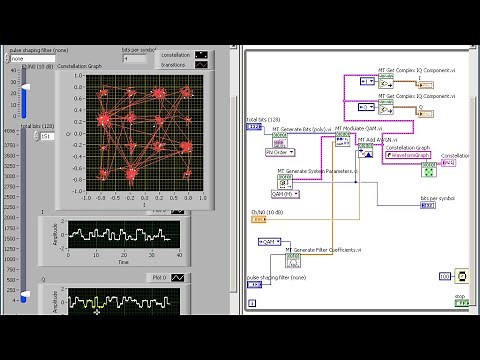Click the stop button terminal in diagram
Screen dimensions: 480x360
(x=462, y=303)
